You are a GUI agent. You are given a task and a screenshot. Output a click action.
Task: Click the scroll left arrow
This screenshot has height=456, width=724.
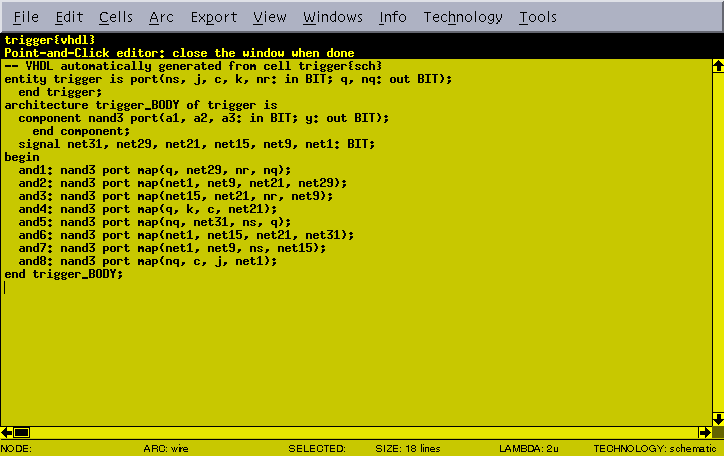point(7,432)
